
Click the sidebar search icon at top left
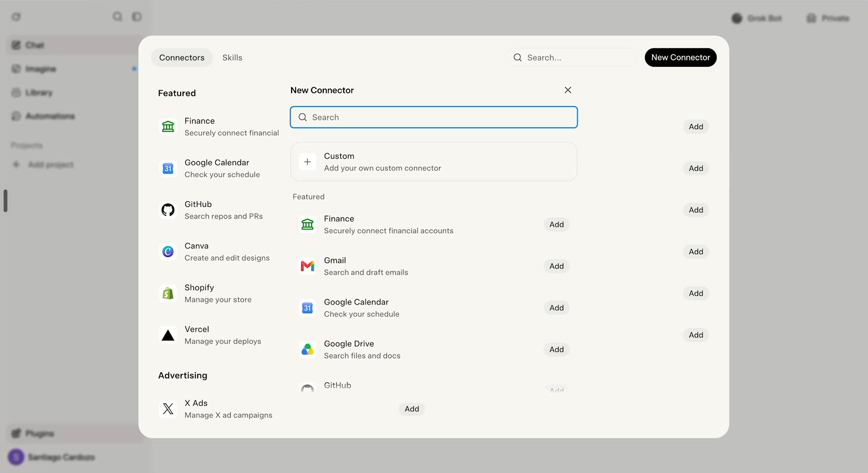[x=117, y=17]
